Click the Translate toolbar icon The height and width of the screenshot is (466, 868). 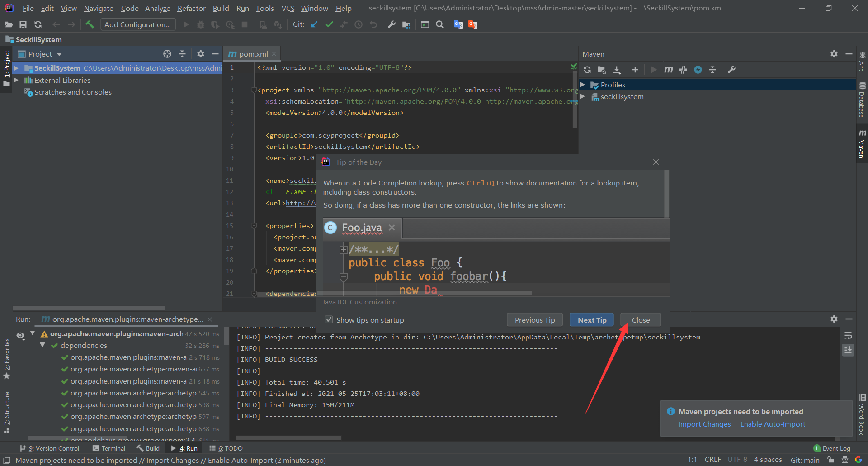458,24
